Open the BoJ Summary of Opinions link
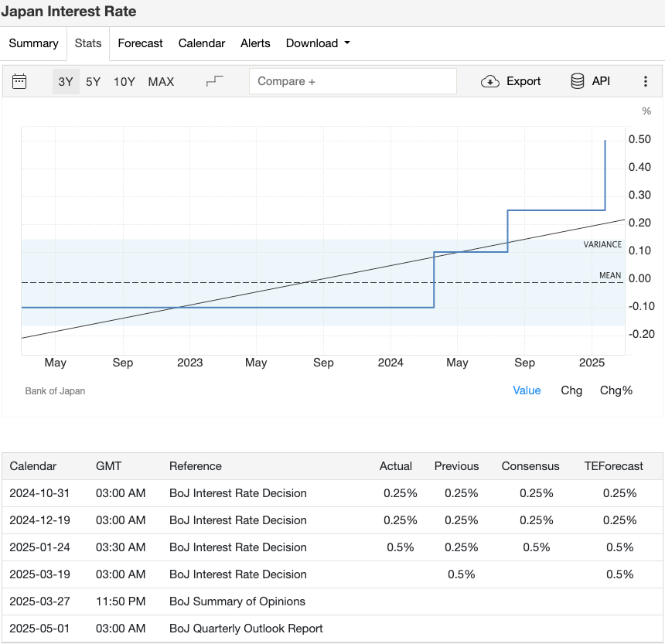 [x=237, y=601]
